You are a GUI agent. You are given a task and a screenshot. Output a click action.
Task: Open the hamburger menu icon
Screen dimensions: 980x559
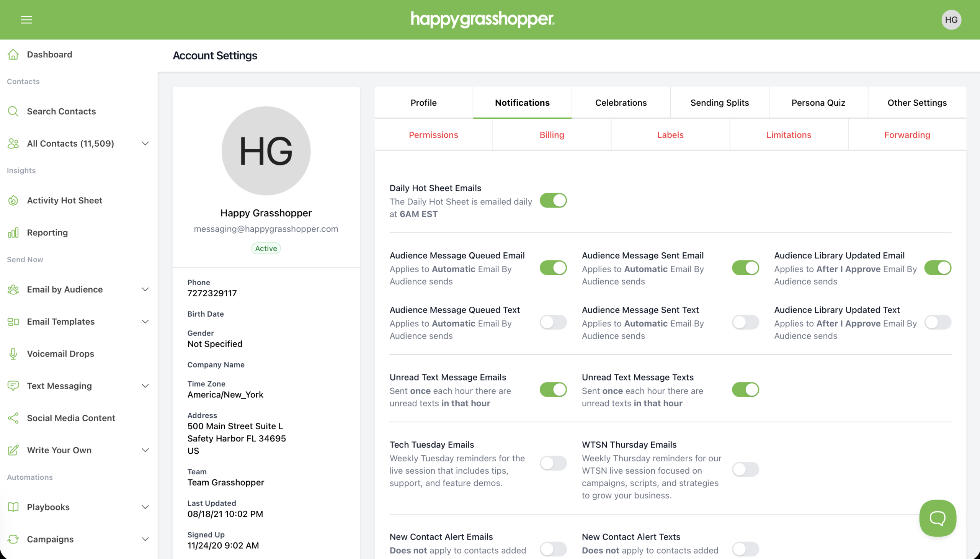(26, 20)
